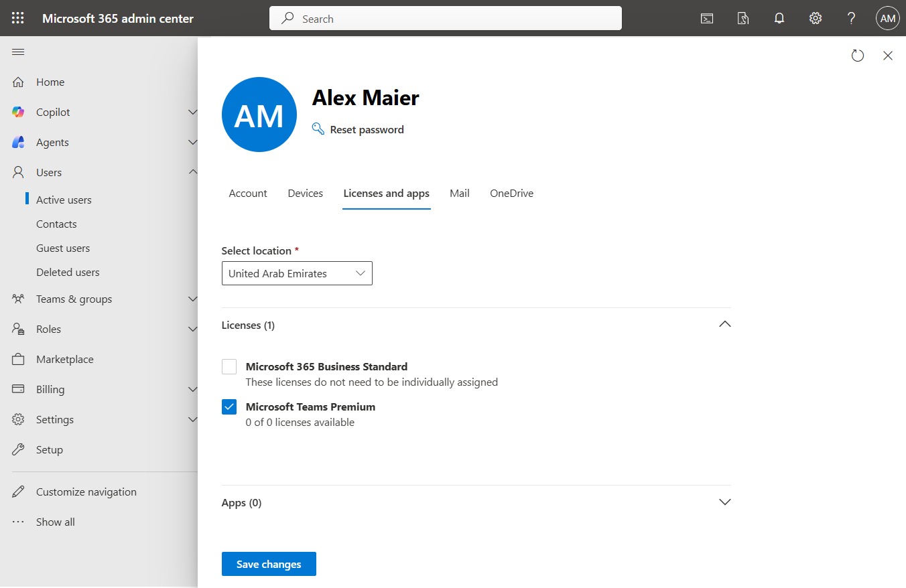
Task: Refresh the user details panel
Action: 858,56
